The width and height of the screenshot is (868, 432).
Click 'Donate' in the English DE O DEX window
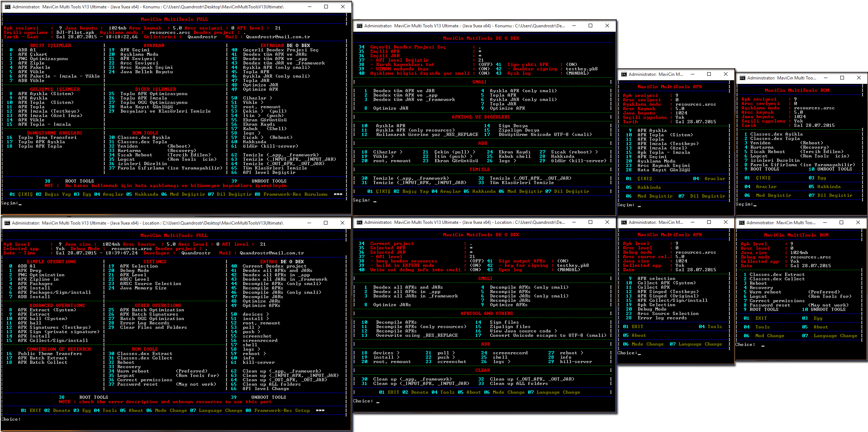[x=420, y=392]
